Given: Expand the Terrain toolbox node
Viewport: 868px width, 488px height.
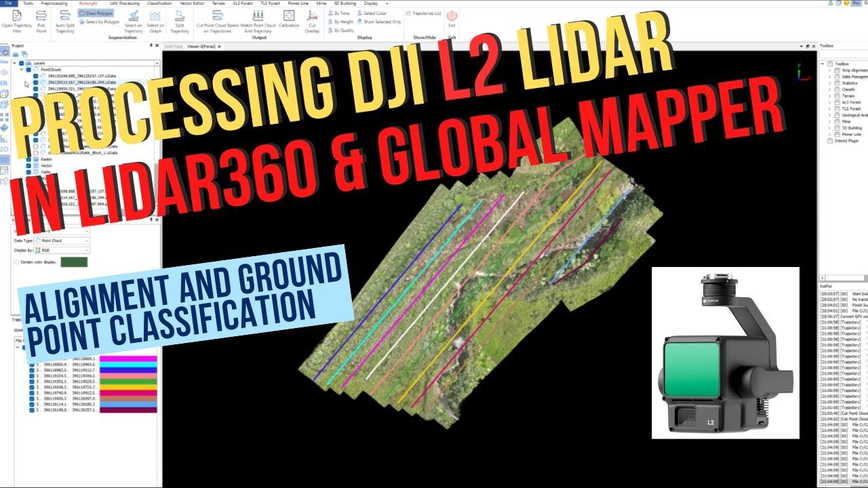Looking at the screenshot, I should 831,96.
